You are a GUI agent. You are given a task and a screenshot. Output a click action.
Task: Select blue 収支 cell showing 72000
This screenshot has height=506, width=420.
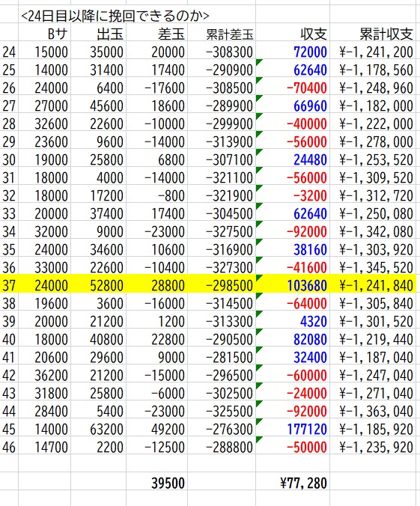coord(293,52)
